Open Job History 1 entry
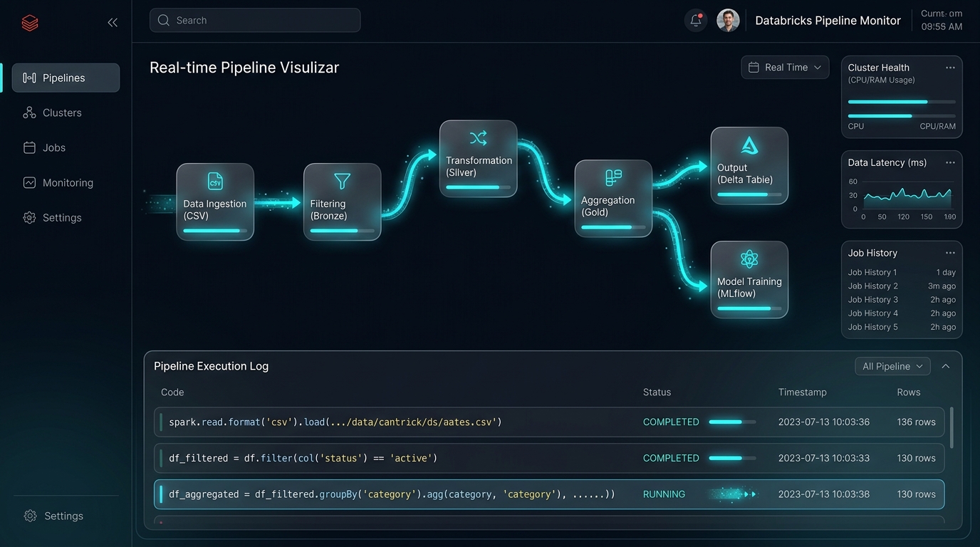Viewport: 980px width, 547px height. coord(902,272)
